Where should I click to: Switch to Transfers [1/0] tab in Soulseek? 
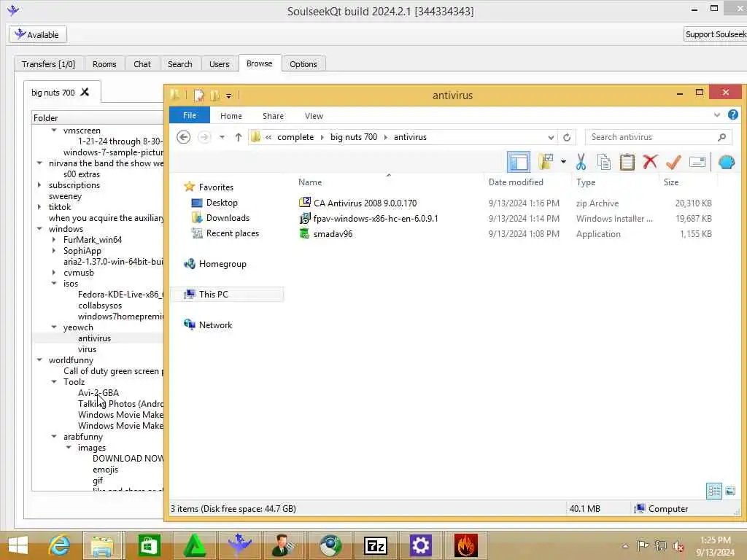pos(49,64)
